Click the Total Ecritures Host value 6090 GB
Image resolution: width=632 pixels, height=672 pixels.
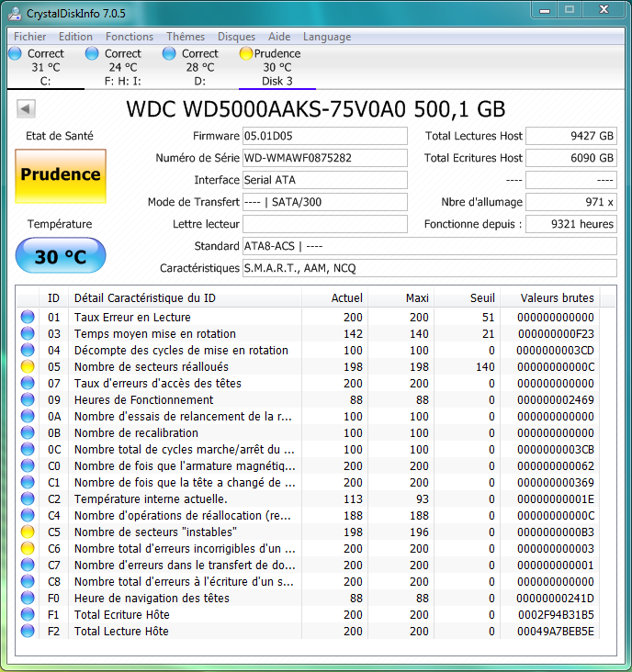[571, 158]
